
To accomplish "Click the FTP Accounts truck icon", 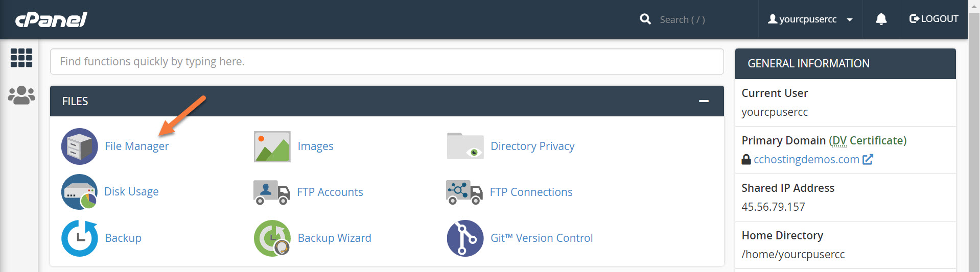I will (x=272, y=192).
